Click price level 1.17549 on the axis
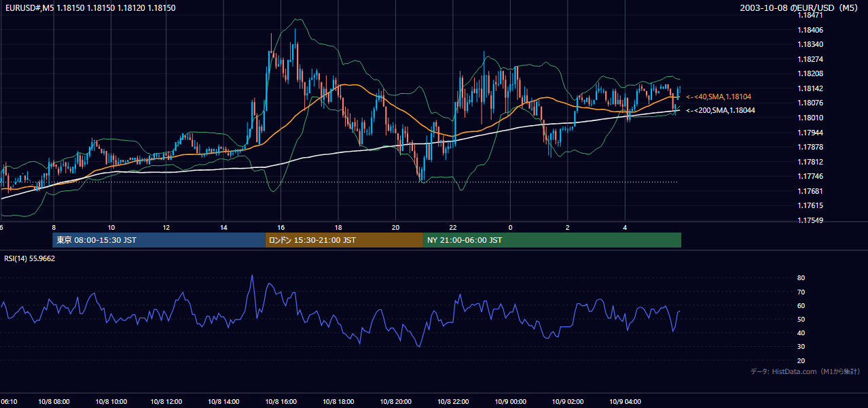 point(810,220)
